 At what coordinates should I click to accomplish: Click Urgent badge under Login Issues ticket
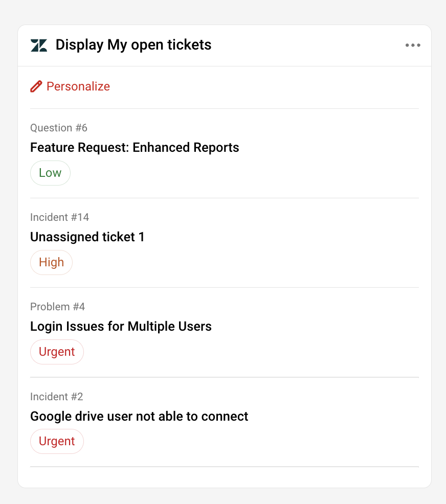57,352
